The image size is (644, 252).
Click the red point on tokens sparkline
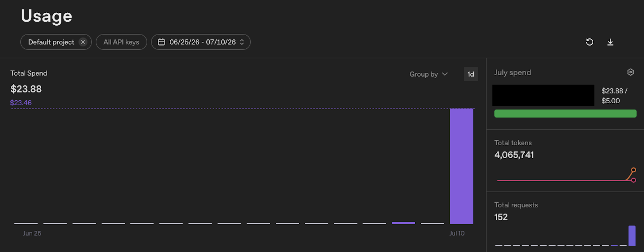point(633,180)
